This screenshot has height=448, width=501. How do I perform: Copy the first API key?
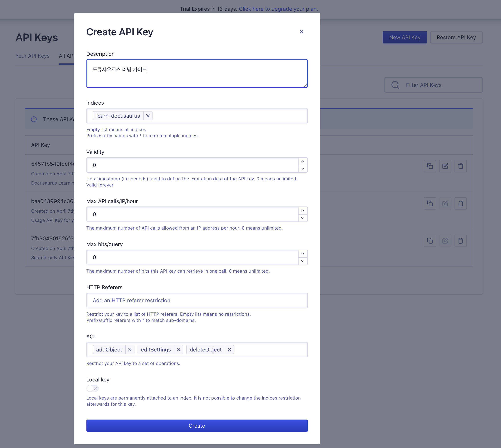[x=430, y=166]
